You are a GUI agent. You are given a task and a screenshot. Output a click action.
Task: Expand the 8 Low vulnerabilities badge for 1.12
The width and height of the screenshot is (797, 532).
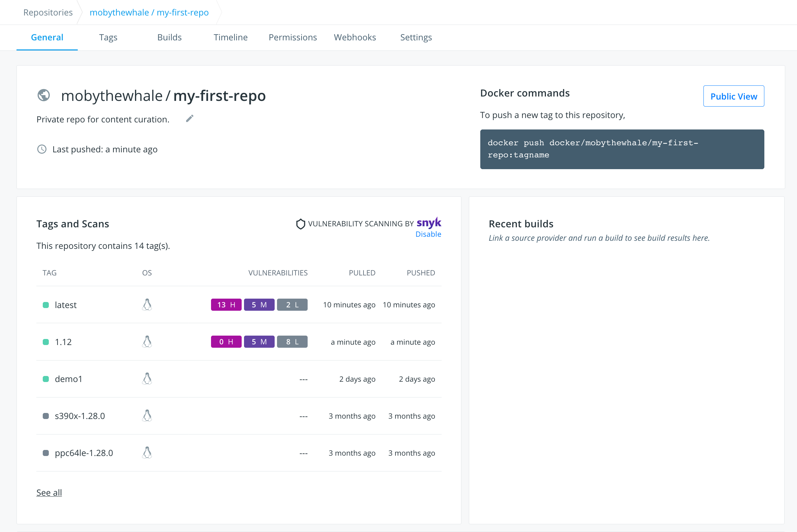(x=292, y=342)
